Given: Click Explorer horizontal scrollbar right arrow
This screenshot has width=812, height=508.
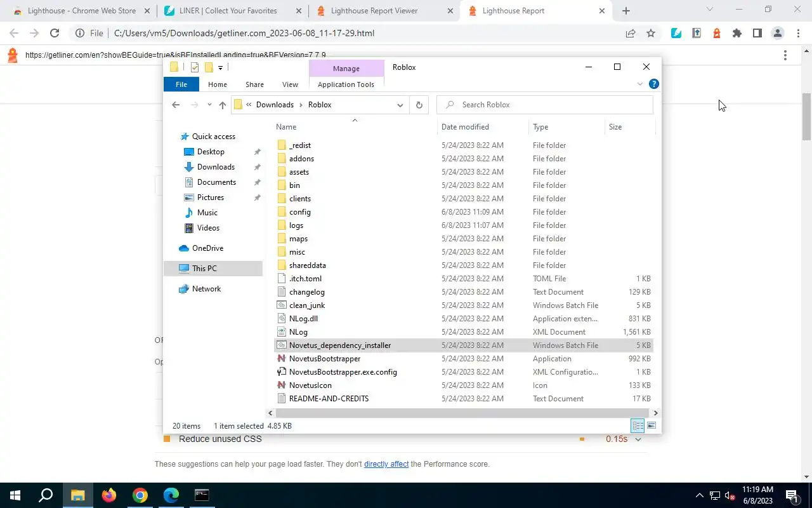Looking at the screenshot, I should point(655,413).
